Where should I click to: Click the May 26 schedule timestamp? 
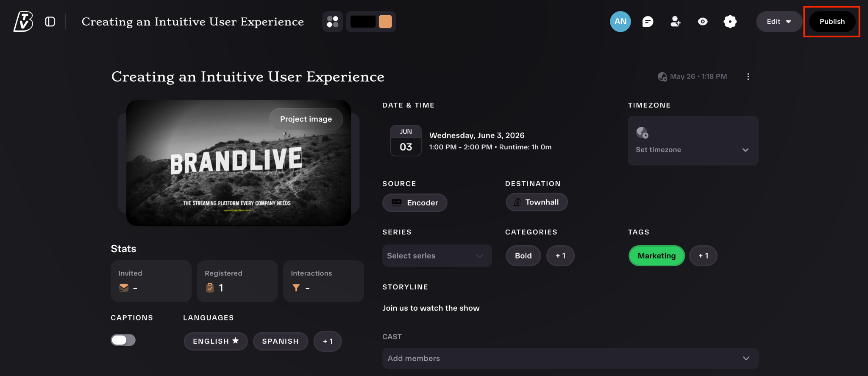tap(693, 76)
